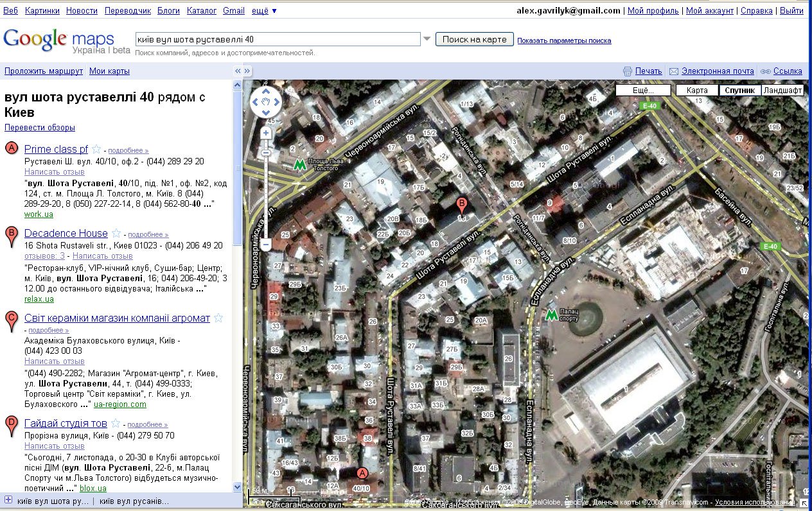The height and width of the screenshot is (511, 812).
Task: Select red marker A on the map
Action: 362,474
